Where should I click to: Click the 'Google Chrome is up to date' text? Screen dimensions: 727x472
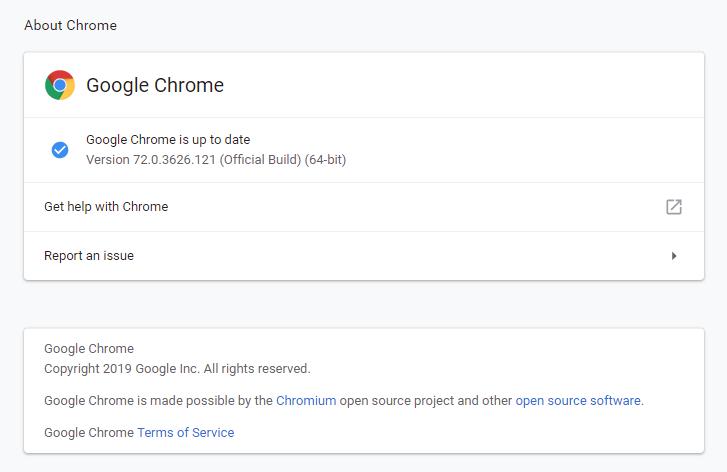[x=168, y=140]
